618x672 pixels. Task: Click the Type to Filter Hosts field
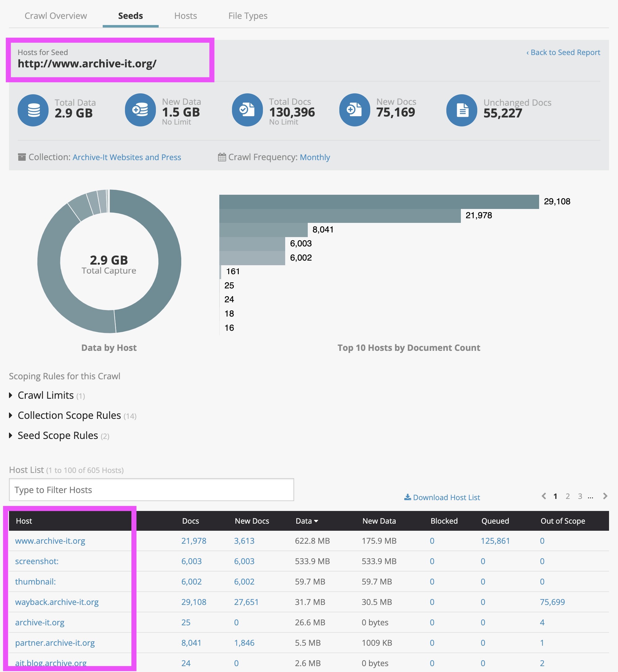tap(151, 490)
